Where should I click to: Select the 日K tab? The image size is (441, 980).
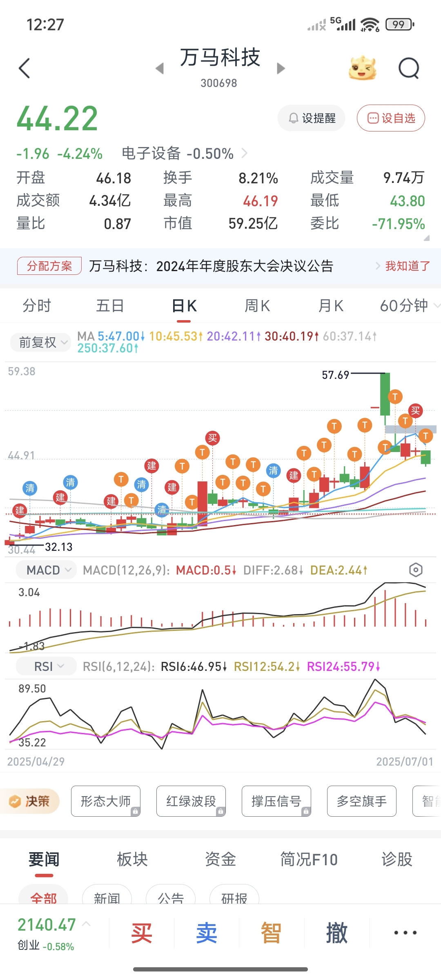pyautogui.click(x=184, y=305)
